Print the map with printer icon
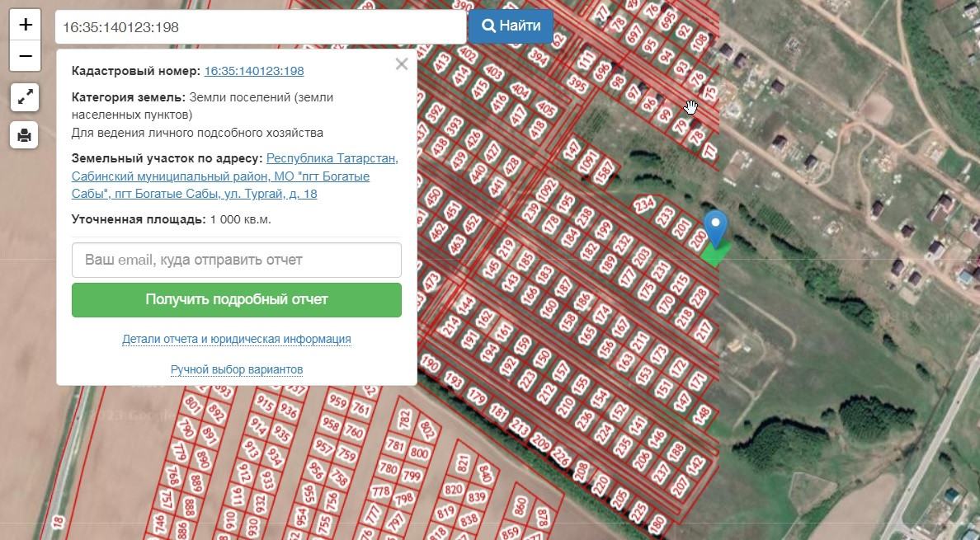980x540 pixels. tap(25, 135)
